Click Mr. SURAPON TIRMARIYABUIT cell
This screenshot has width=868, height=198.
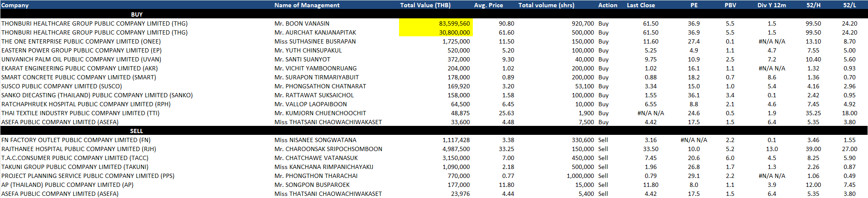(317, 77)
